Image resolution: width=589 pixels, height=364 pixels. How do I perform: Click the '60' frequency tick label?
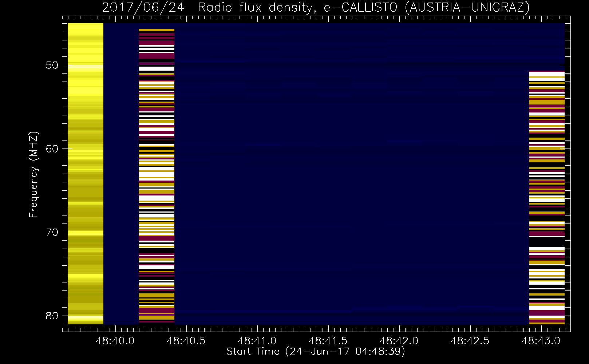(52, 149)
